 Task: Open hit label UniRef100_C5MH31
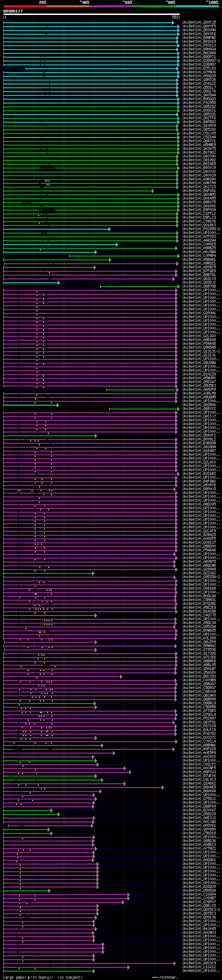pyautogui.click(x=199, y=600)
